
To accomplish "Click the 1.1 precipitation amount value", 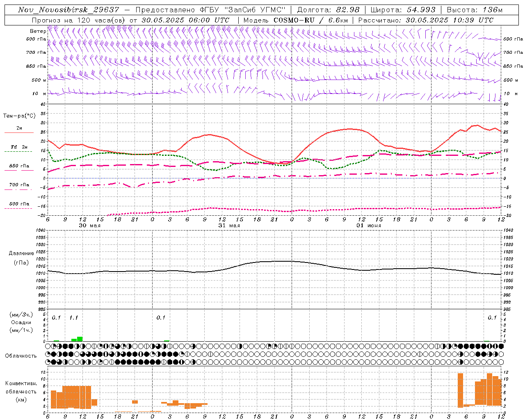I will click(73, 317).
